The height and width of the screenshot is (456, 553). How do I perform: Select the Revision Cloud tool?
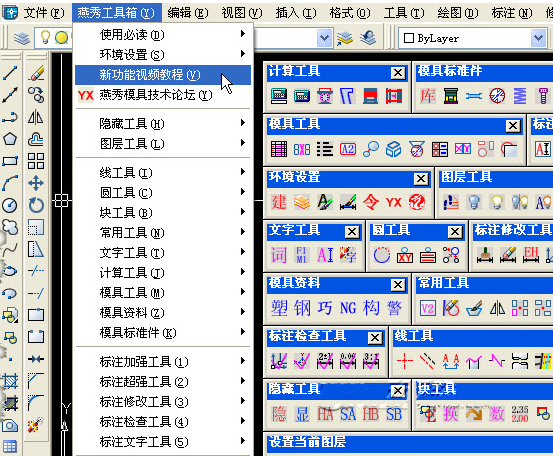click(x=10, y=227)
